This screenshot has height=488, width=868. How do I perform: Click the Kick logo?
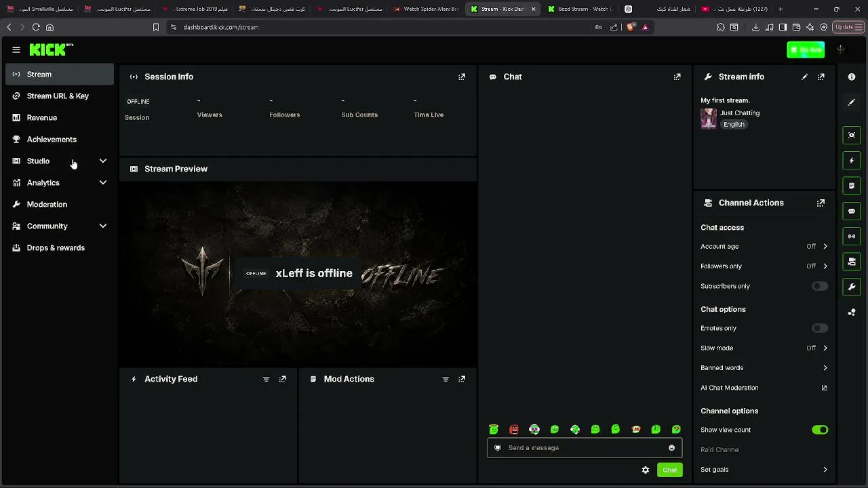pyautogui.click(x=52, y=49)
